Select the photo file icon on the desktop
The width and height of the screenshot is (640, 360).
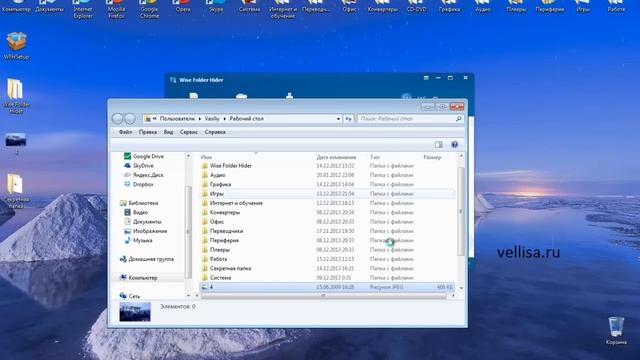point(16,143)
